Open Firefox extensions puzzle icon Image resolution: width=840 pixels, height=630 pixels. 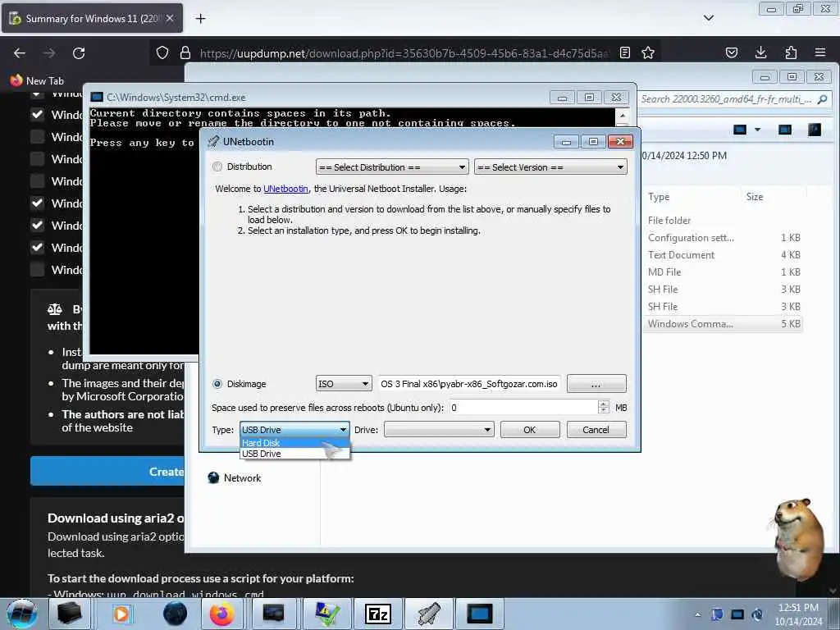[791, 53]
